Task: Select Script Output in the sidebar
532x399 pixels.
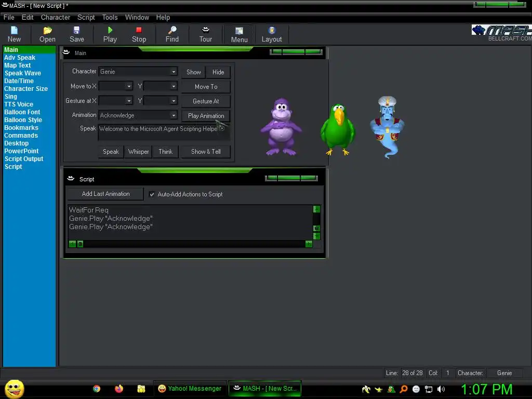Action: pyautogui.click(x=24, y=159)
